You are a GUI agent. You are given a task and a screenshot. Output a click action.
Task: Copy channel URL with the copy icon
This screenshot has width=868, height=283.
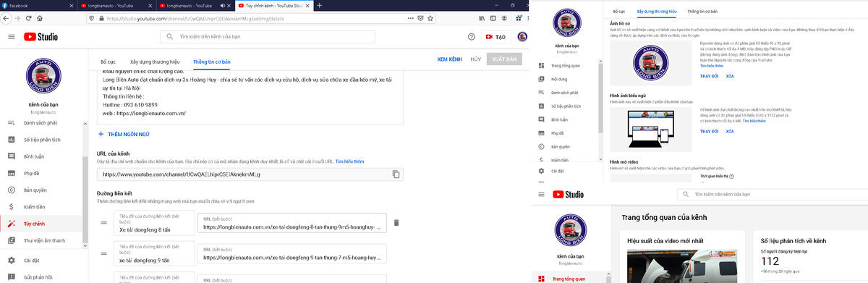pos(396,174)
